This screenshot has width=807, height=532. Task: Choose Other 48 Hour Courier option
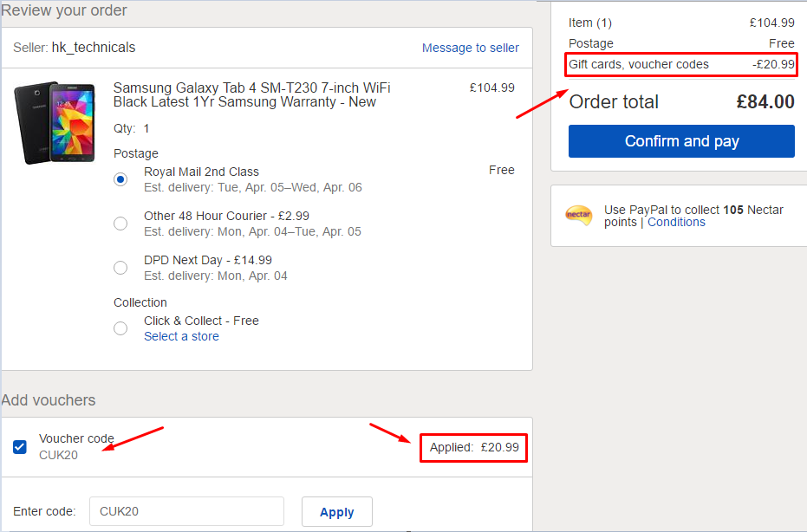tap(120, 224)
